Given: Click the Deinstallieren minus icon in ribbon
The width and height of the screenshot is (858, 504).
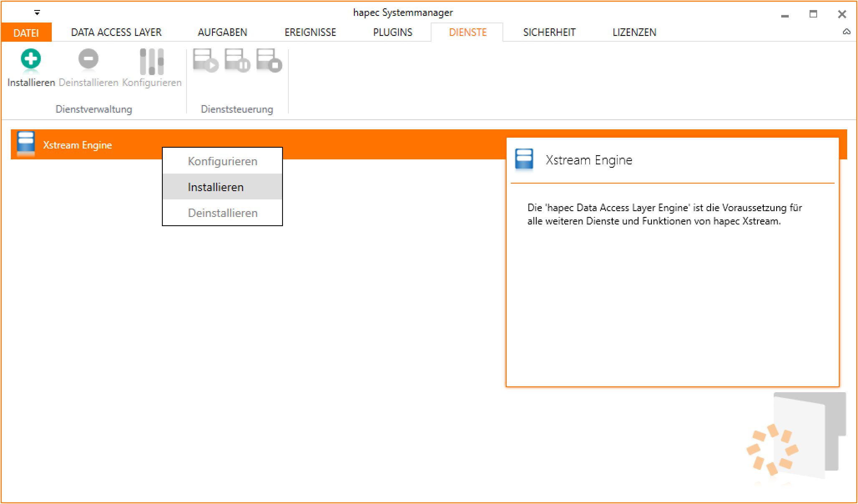Looking at the screenshot, I should 88,59.
